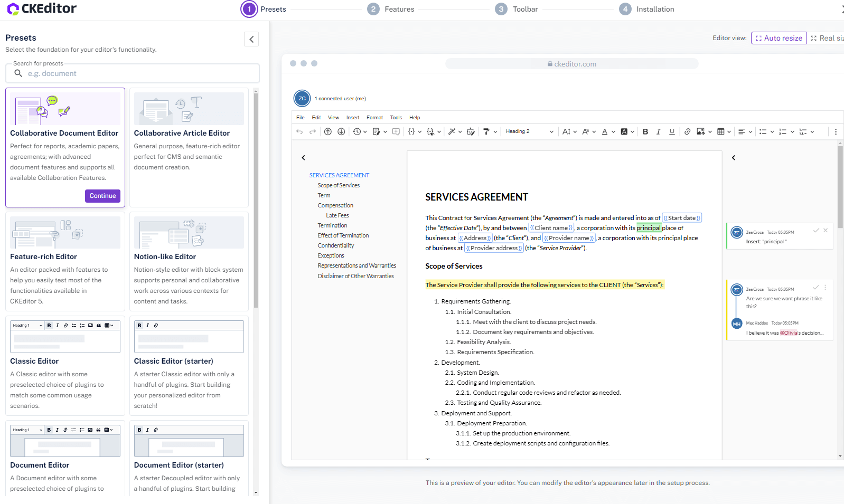This screenshot has width=844, height=504.
Task: Toggle italic formatting in toolbar
Action: pos(658,132)
